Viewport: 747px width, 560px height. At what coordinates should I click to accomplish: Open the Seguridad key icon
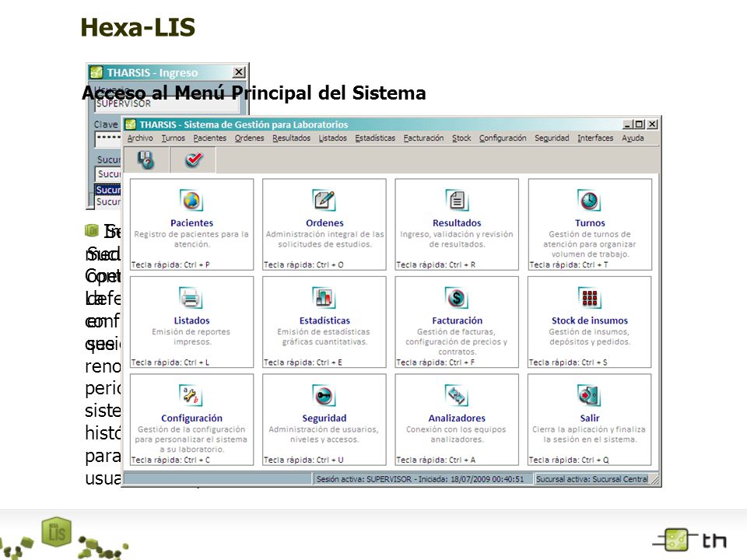[324, 396]
